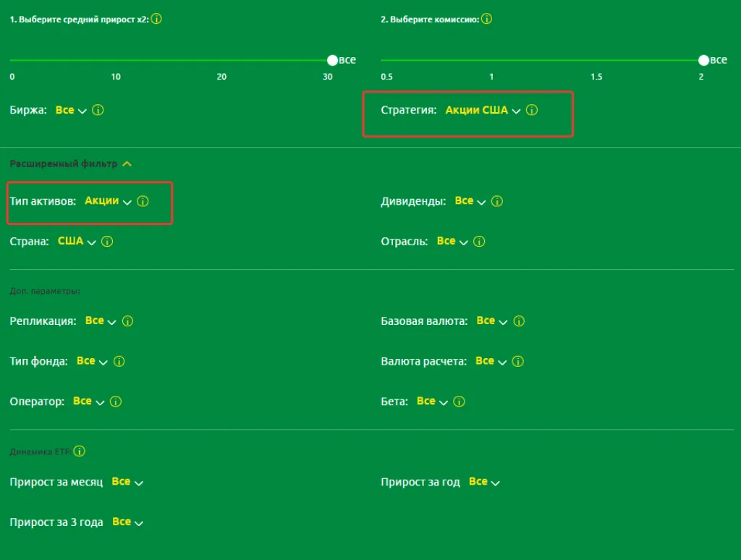
Task: Open info icon beside Репликация
Action: 127,321
